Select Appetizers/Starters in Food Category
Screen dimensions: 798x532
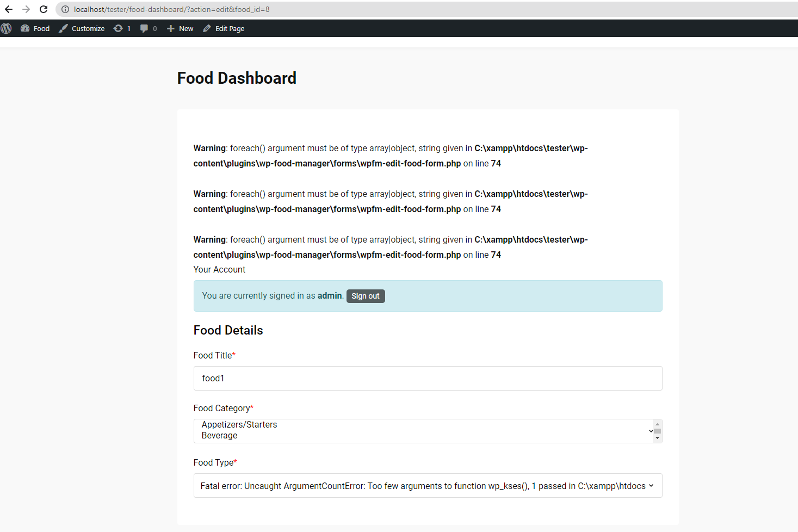point(239,424)
